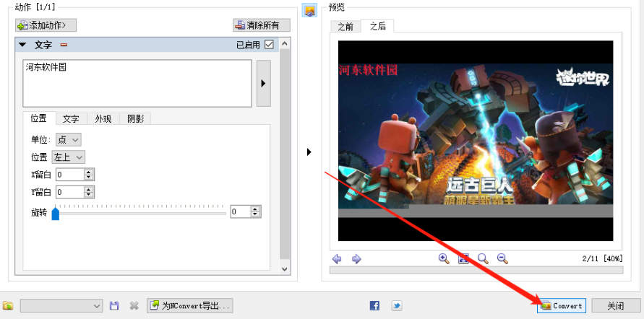Click the preview image thumbnail
The height and width of the screenshot is (319, 644).
[476, 141]
